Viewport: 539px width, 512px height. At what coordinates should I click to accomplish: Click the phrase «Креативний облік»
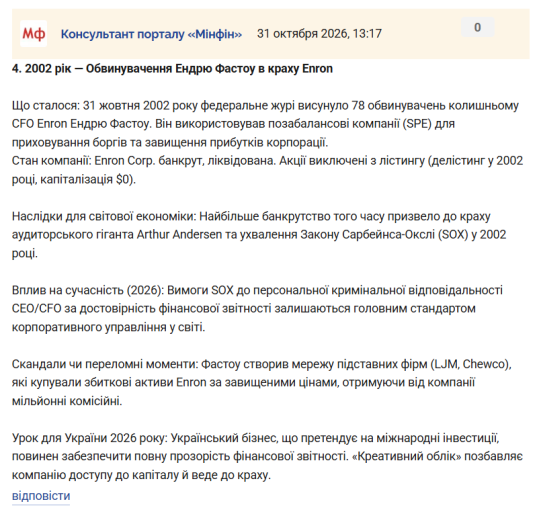point(407,457)
